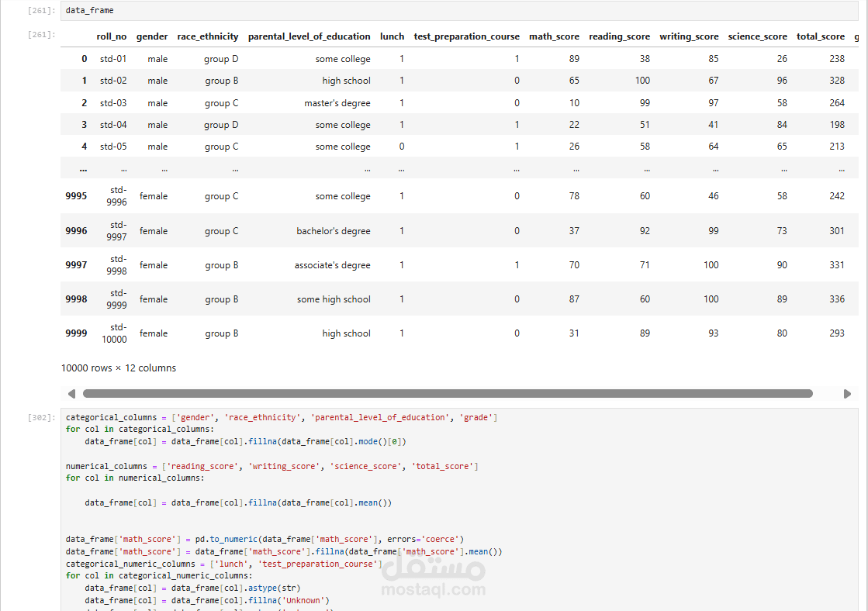
Task: Select the [302] cell execution prompt
Action: pyautogui.click(x=41, y=418)
